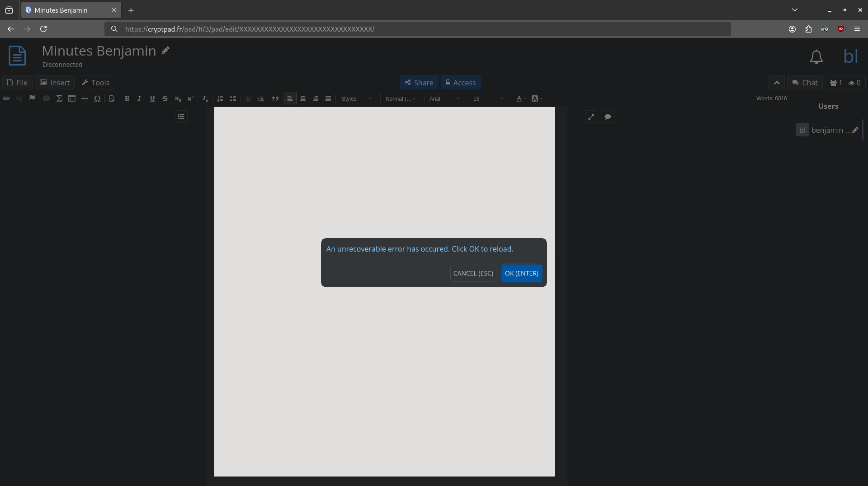Toggle italic formatting

(x=139, y=98)
